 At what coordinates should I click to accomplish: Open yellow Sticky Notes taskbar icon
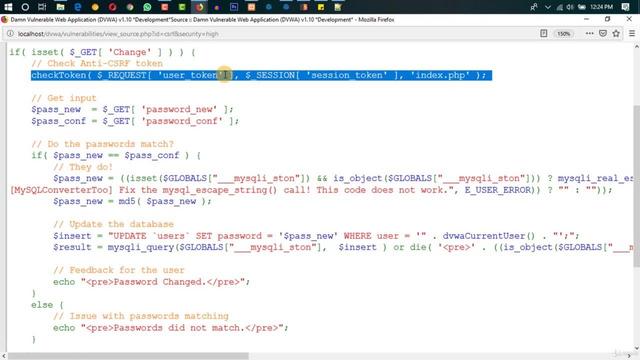point(321,7)
